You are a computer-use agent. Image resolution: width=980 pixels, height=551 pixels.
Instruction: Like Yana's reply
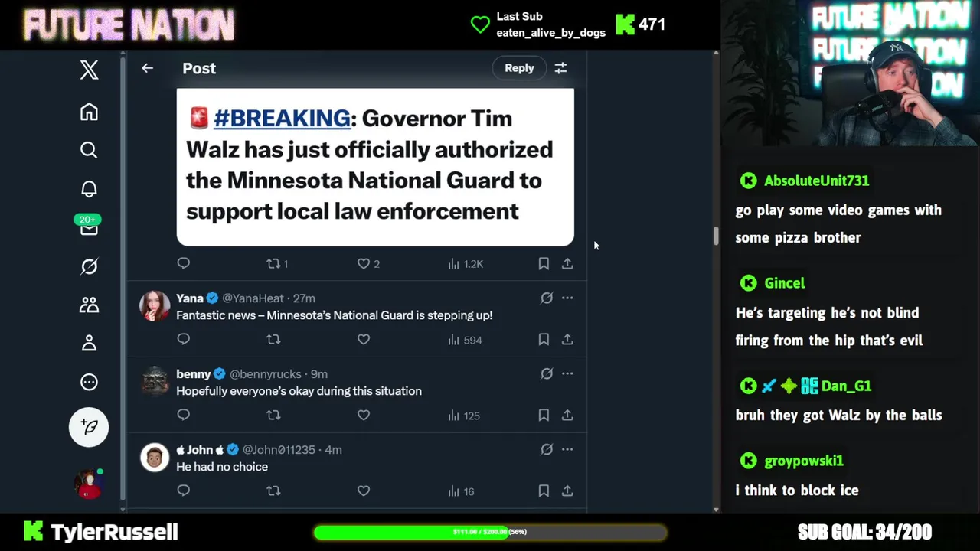tap(364, 339)
